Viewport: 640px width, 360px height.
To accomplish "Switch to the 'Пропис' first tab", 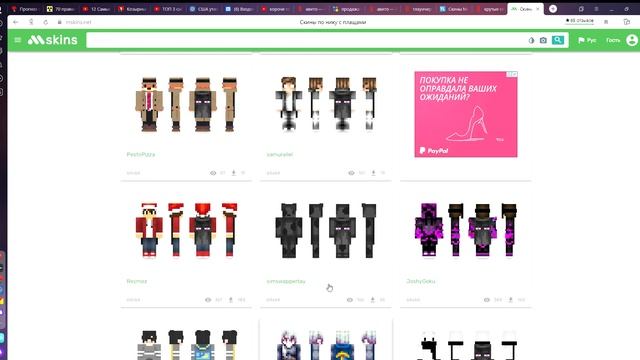I will [25, 9].
